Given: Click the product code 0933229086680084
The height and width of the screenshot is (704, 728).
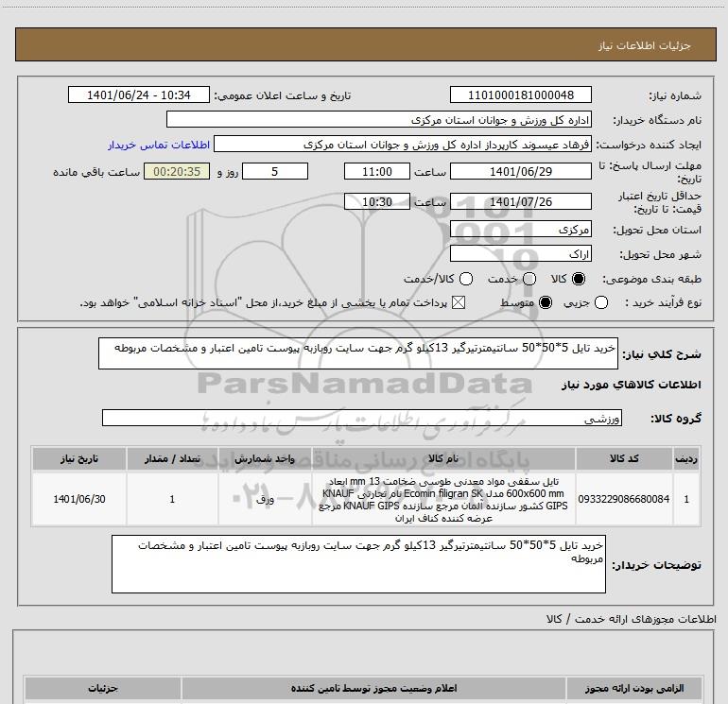Looking at the screenshot, I should (624, 499).
